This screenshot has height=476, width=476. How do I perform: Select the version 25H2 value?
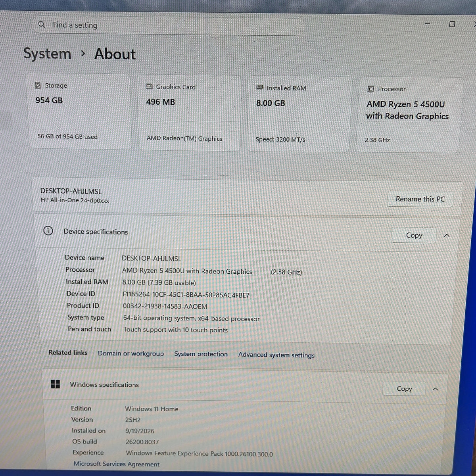pos(133,420)
